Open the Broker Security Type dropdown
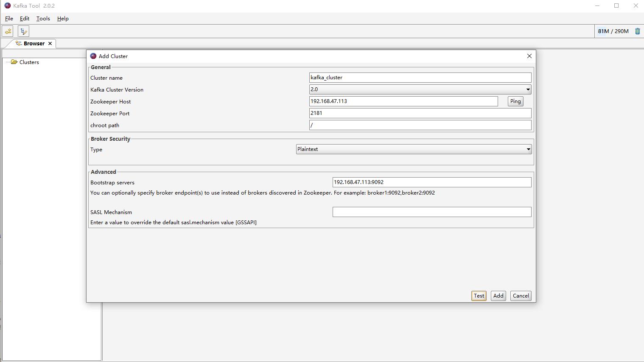The height and width of the screenshot is (362, 644). tap(414, 149)
